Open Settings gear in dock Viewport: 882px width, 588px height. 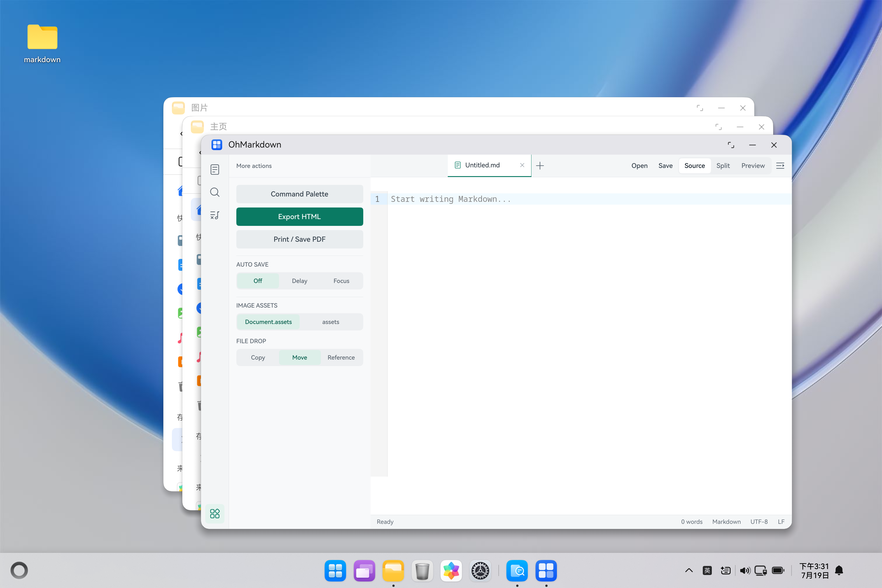(x=480, y=571)
